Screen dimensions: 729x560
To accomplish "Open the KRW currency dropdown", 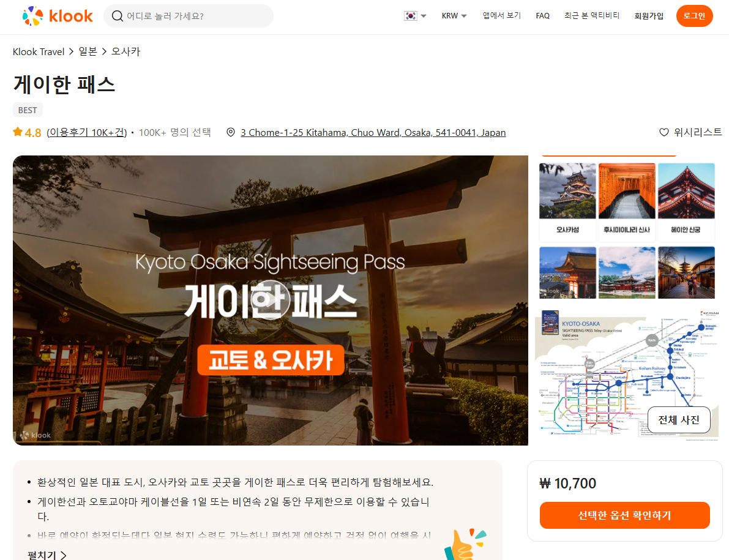I will tap(454, 16).
